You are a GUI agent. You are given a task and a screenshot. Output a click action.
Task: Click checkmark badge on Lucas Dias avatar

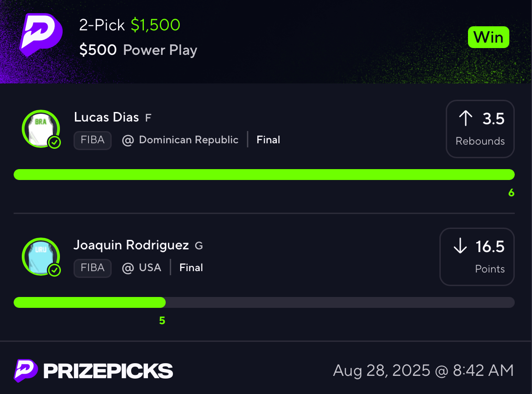coord(54,142)
